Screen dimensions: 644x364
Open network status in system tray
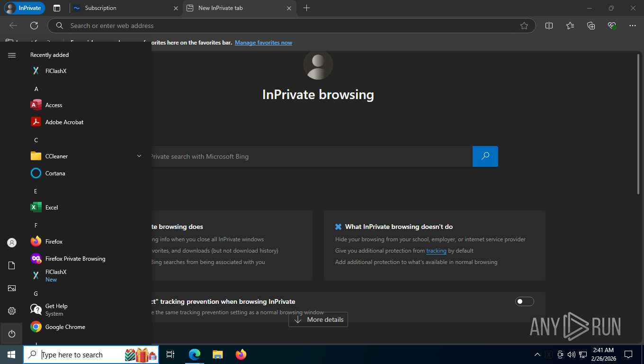point(583,355)
